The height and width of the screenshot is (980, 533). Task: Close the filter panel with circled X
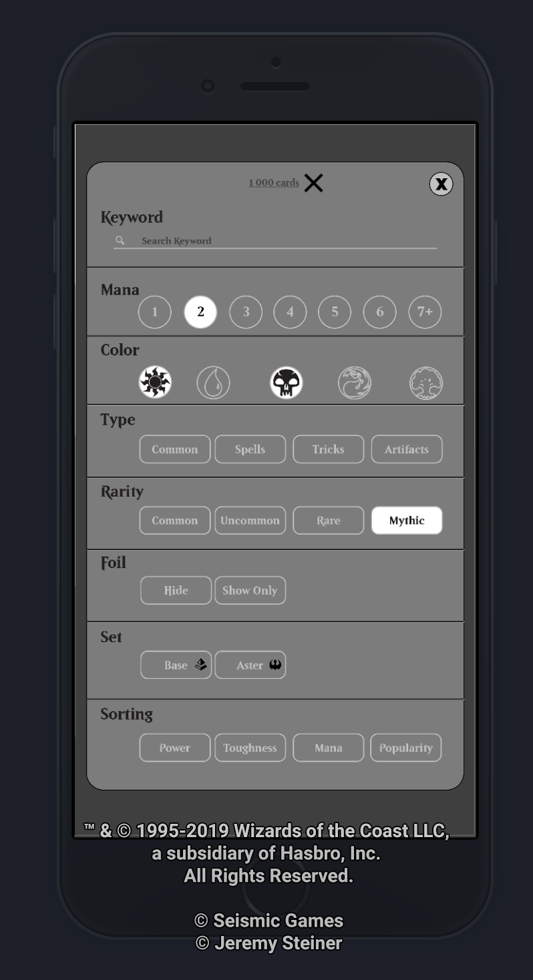(x=441, y=184)
